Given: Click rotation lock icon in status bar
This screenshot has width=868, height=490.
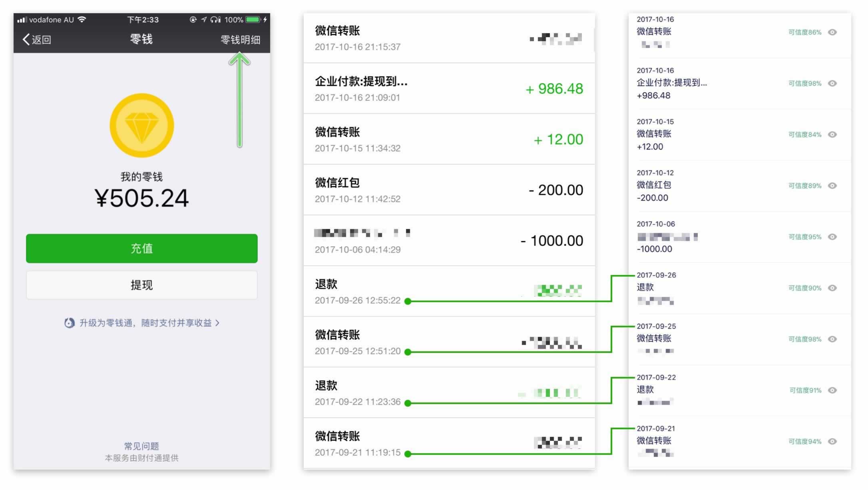Looking at the screenshot, I should [193, 19].
